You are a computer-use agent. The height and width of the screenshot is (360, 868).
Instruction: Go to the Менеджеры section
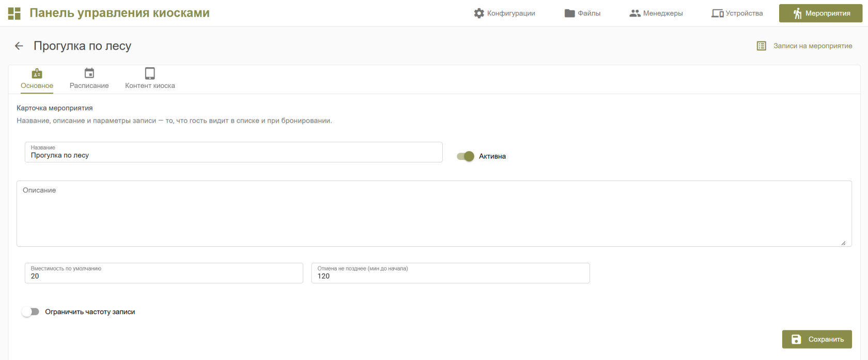pyautogui.click(x=656, y=13)
